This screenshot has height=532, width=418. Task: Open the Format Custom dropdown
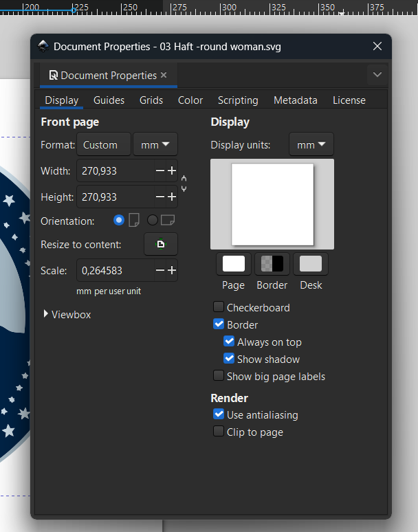pyautogui.click(x=104, y=144)
